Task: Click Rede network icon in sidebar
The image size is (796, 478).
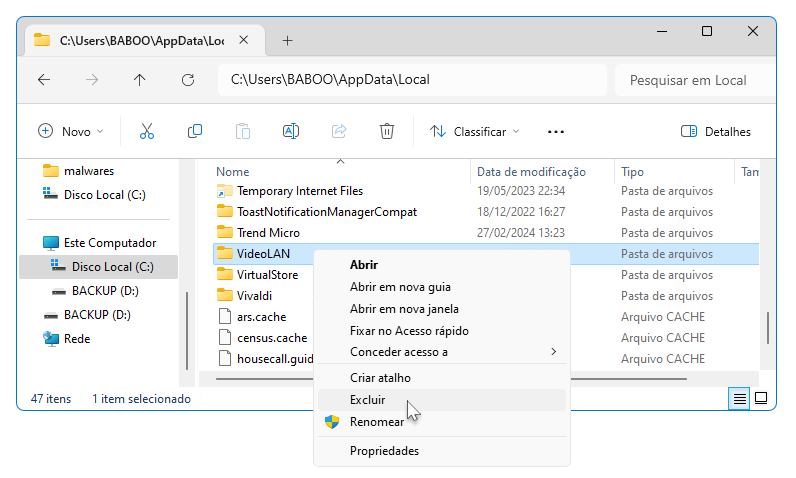Action: tap(51, 338)
